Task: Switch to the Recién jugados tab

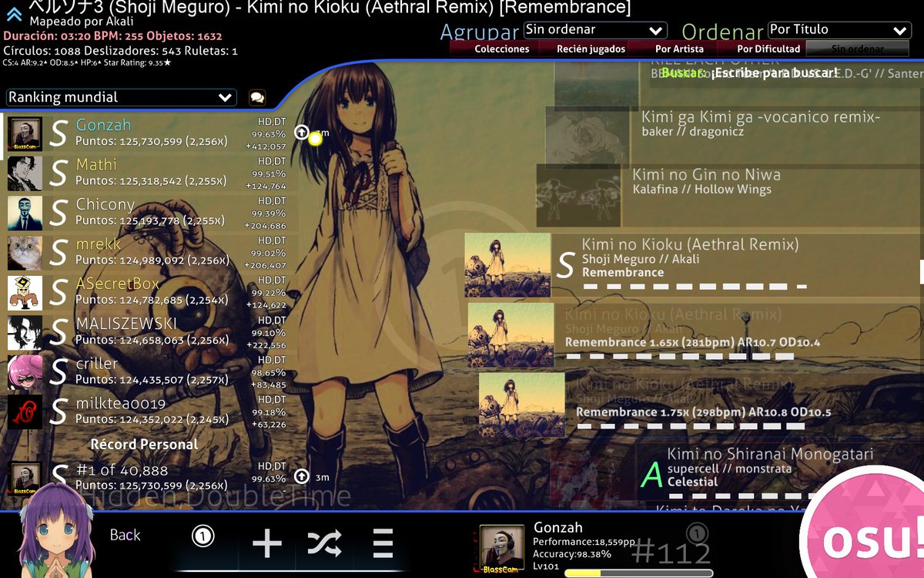Action: pyautogui.click(x=591, y=49)
